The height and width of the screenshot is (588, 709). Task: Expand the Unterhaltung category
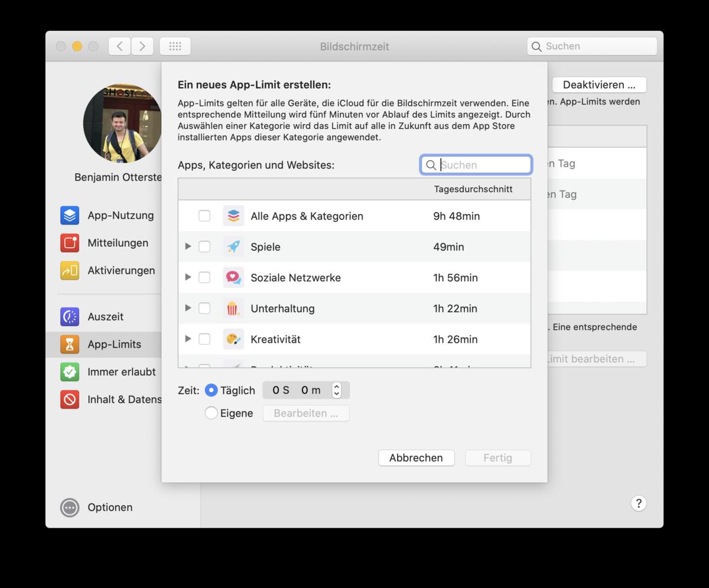tap(188, 308)
